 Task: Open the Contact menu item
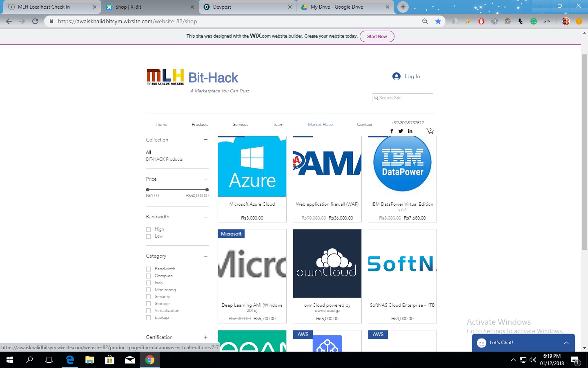(365, 124)
